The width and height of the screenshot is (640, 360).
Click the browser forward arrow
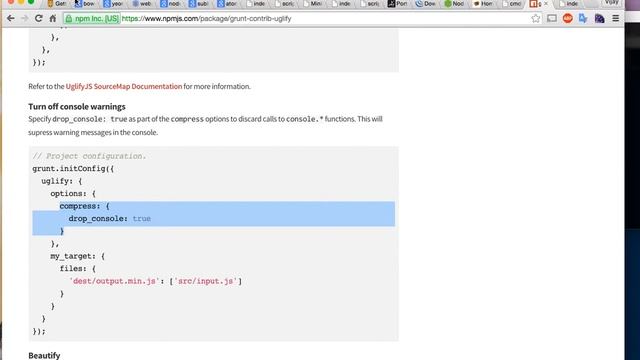[x=24, y=18]
